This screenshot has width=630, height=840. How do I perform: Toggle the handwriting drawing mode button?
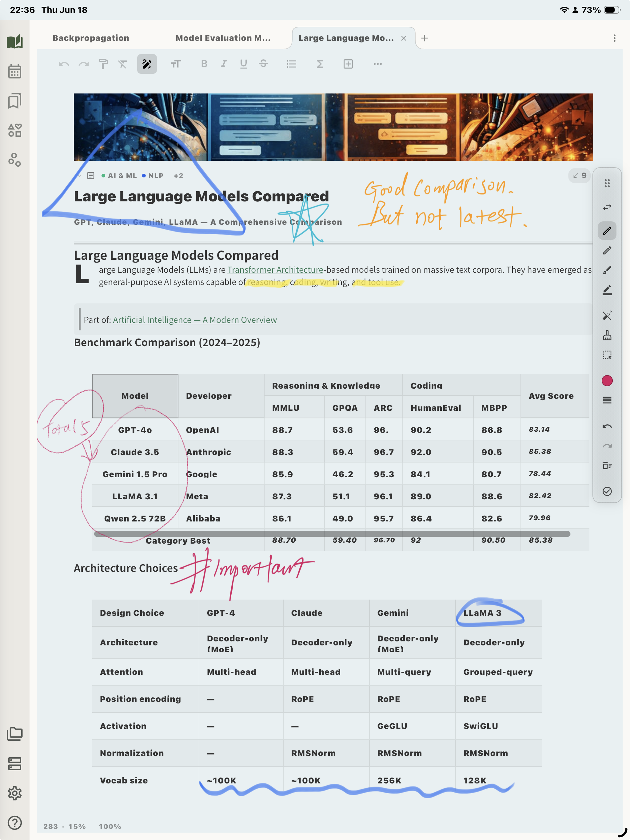click(x=147, y=64)
